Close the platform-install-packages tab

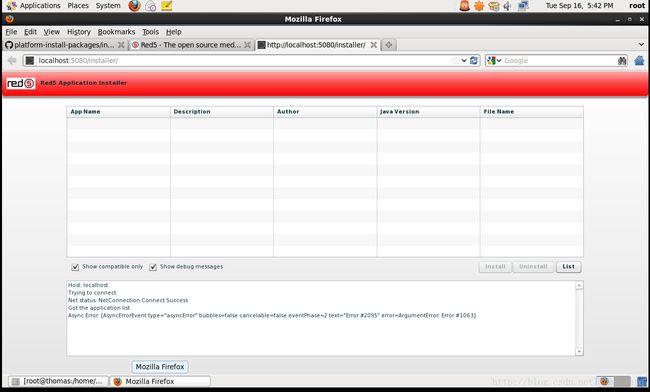tap(121, 45)
